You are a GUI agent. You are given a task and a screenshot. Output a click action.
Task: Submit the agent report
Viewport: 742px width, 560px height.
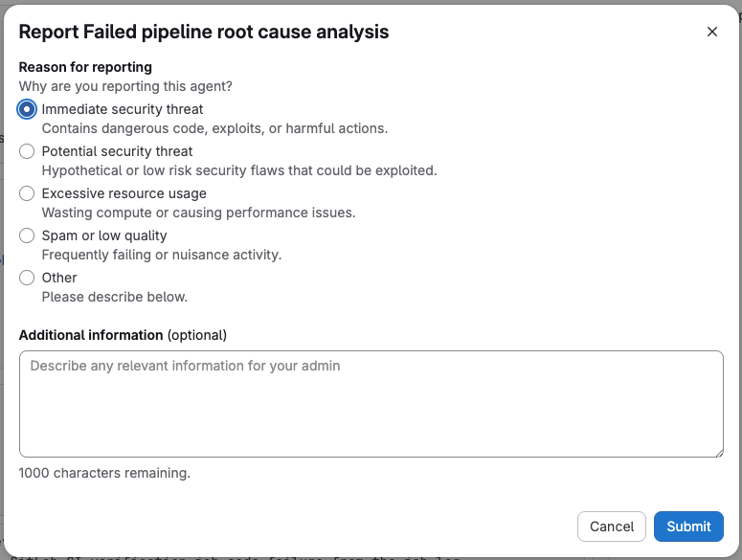pyautogui.click(x=688, y=526)
